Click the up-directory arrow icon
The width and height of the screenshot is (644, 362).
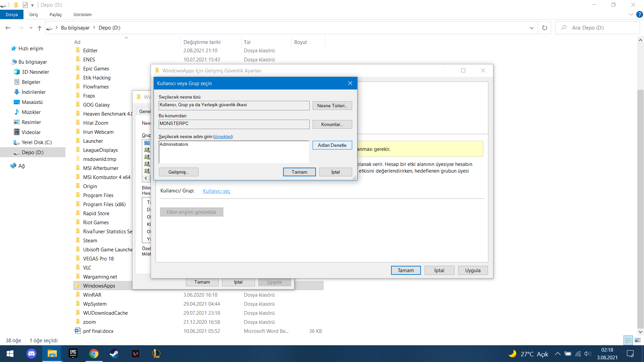tap(40, 28)
